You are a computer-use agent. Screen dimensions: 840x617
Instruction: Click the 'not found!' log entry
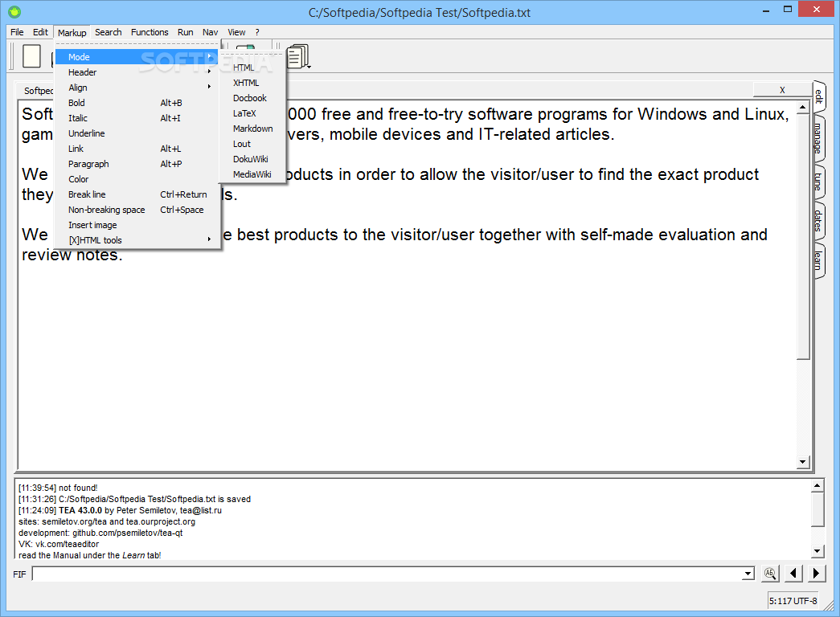58,488
